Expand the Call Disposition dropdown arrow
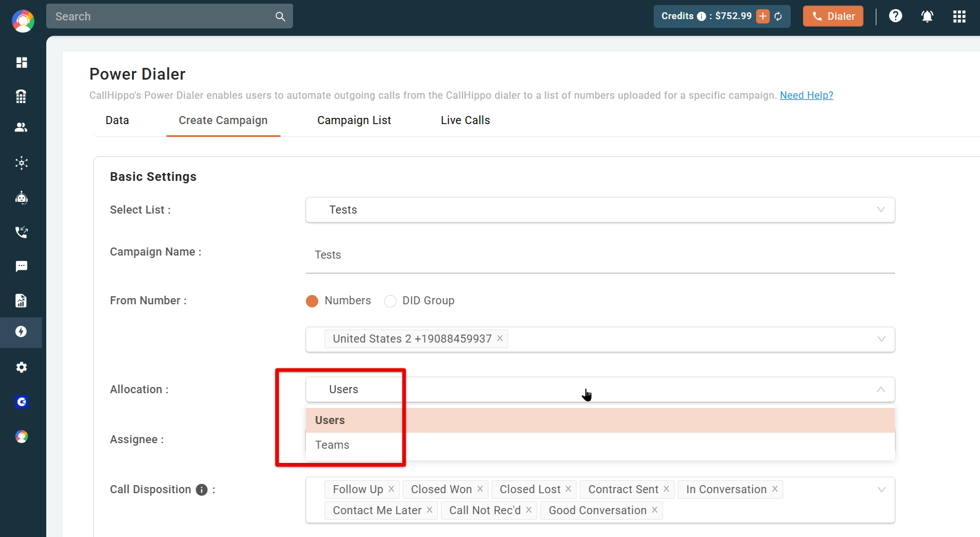980x537 pixels. tap(881, 489)
